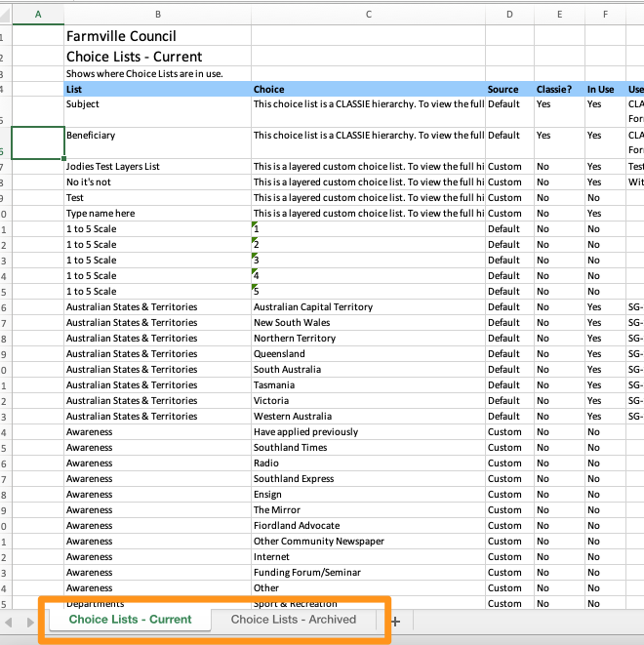This screenshot has width=644, height=645.
Task: Select column B header
Action: point(157,14)
